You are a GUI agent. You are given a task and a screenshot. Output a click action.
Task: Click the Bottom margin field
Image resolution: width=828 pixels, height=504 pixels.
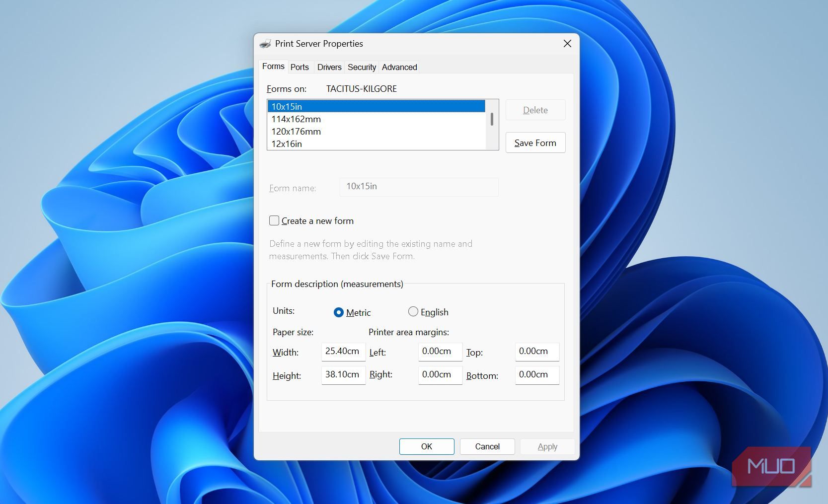537,375
